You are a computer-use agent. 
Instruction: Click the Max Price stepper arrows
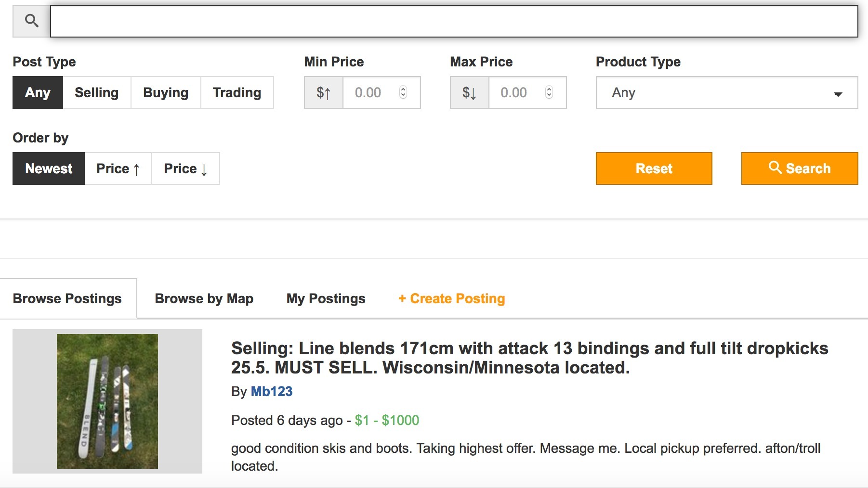[549, 92]
